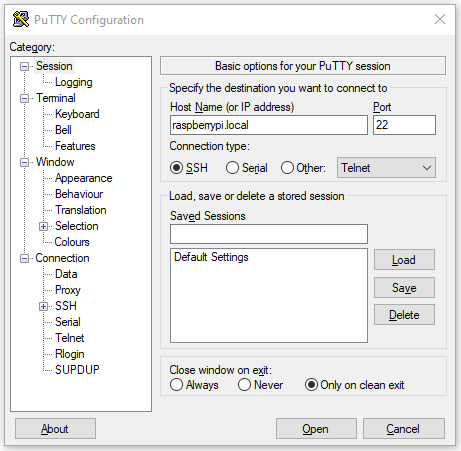
Task: Click the Load session button
Action: coord(404,260)
